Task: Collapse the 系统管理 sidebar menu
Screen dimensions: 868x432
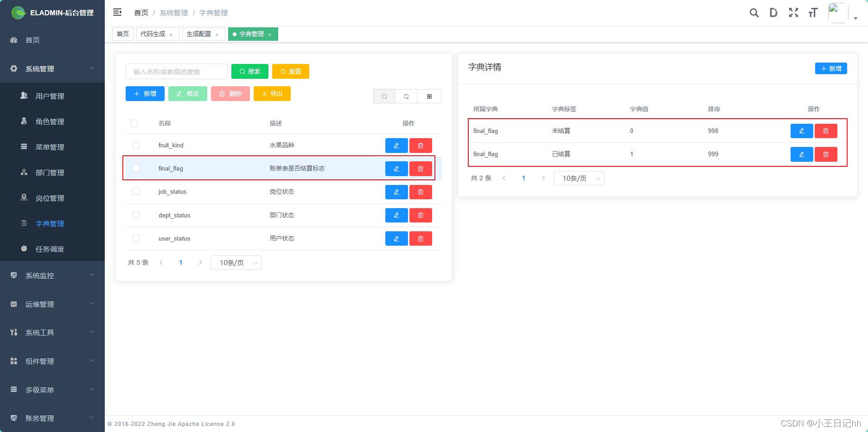Action: [x=52, y=69]
